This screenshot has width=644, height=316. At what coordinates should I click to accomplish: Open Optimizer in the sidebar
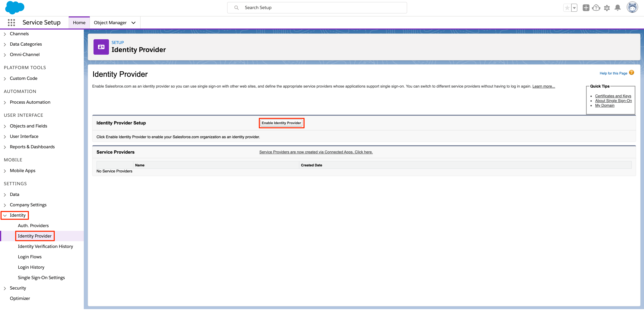[20, 299]
